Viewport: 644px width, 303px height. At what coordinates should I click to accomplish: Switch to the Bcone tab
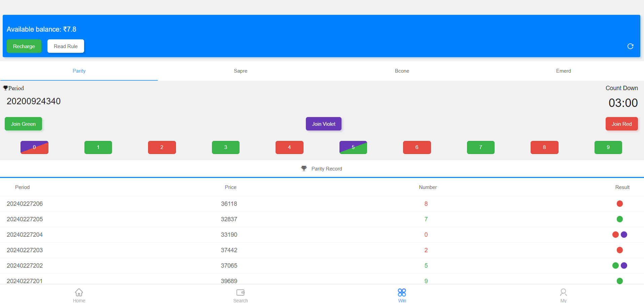402,71
